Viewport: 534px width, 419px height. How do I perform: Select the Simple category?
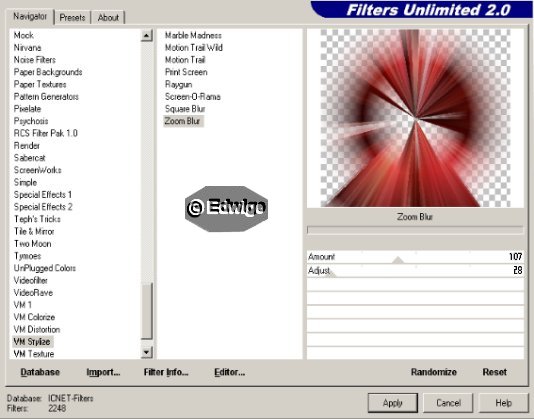tap(25, 182)
